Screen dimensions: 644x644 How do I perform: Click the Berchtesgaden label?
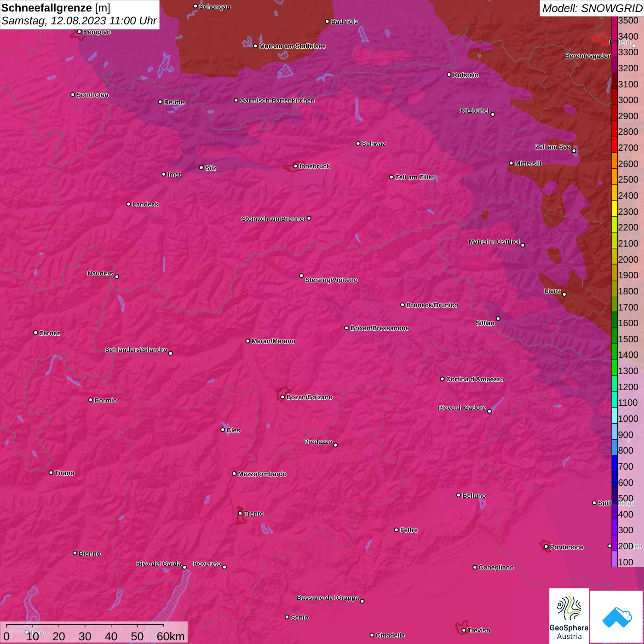pyautogui.click(x=588, y=56)
